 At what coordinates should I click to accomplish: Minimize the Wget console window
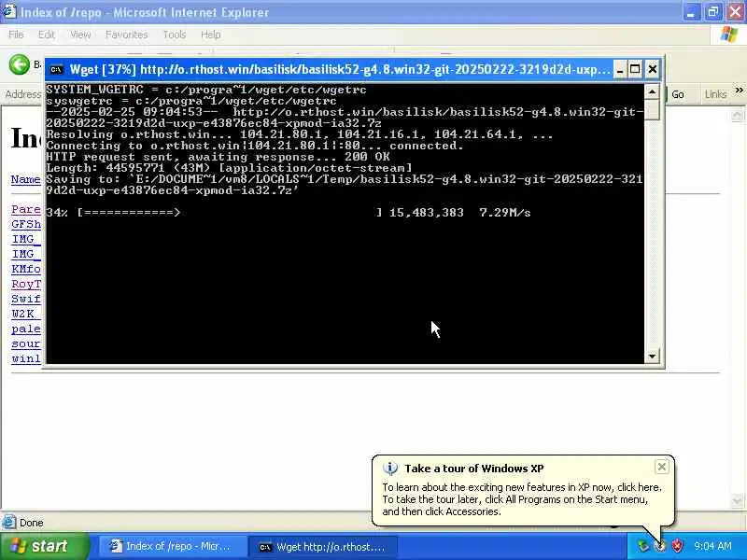click(x=619, y=69)
